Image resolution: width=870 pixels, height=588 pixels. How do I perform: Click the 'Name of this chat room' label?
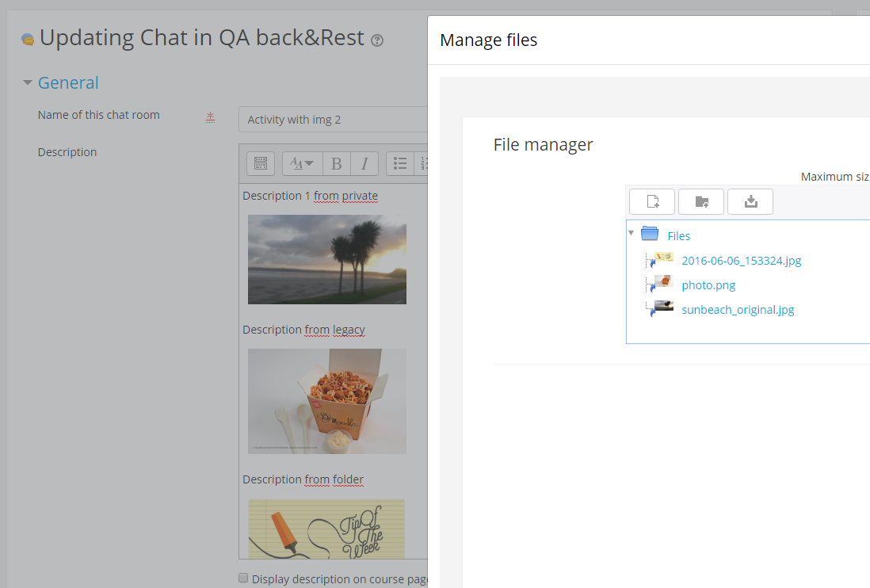coord(99,115)
